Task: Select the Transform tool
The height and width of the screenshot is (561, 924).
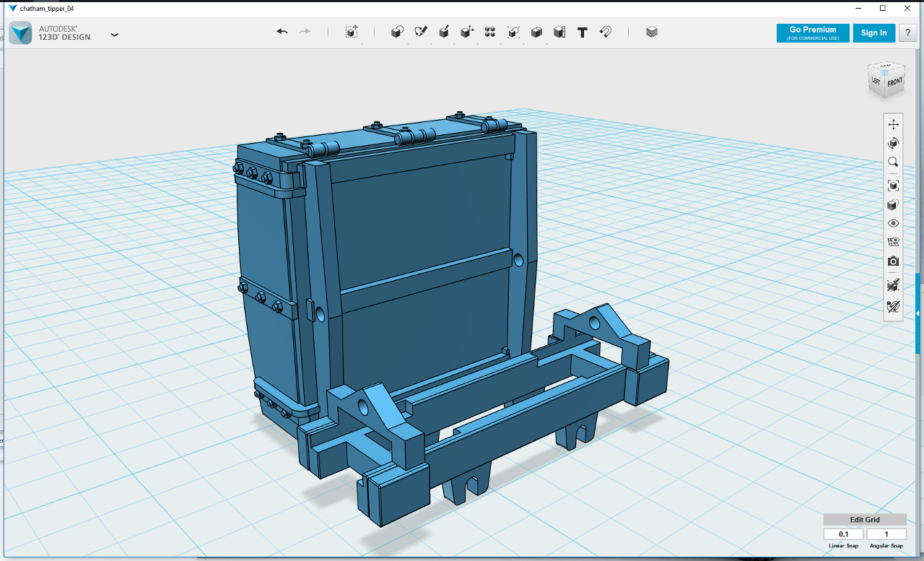Action: point(352,32)
